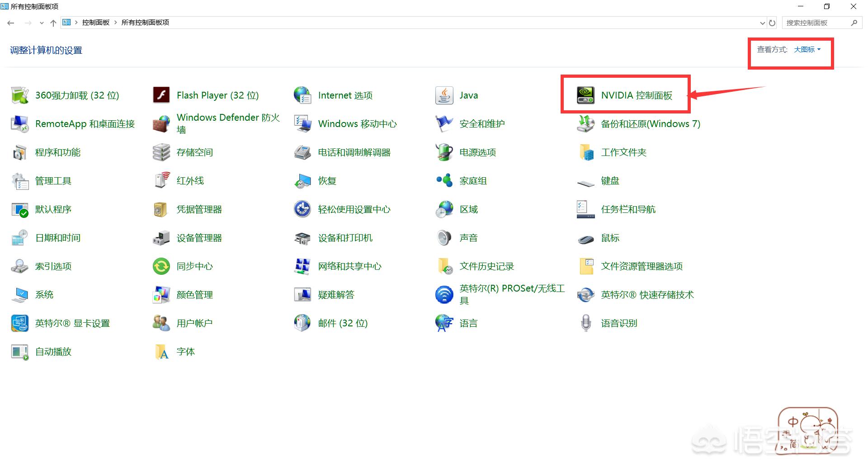Click the 日期和时间 calendar icon

click(x=19, y=238)
